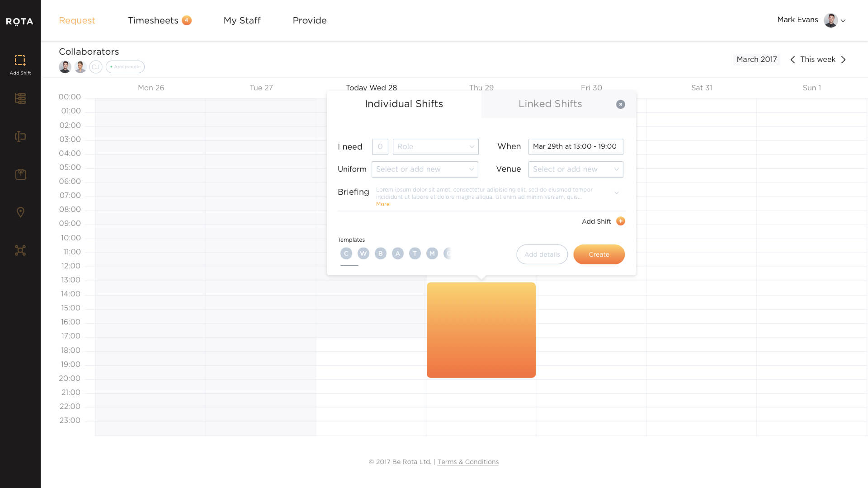Click the Add details button
The image size is (868, 488).
542,254
